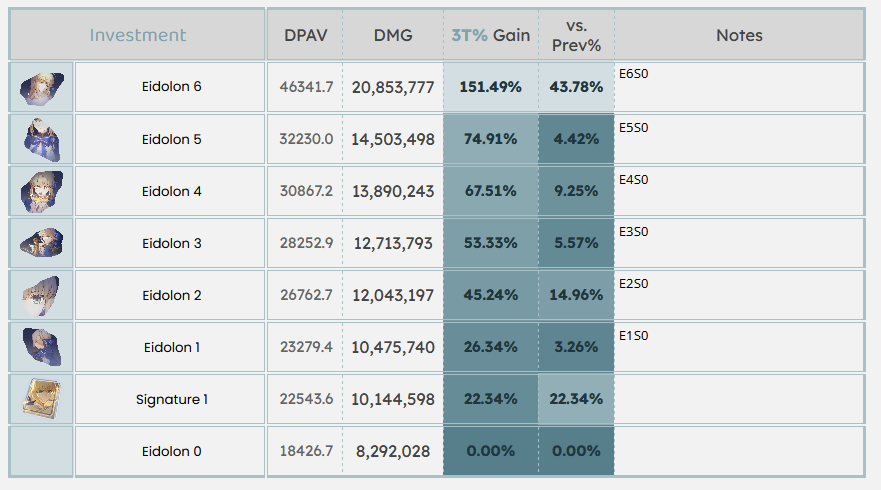Viewport: 881px width, 490px height.
Task: Sort by the Investment column header
Action: coord(138,35)
